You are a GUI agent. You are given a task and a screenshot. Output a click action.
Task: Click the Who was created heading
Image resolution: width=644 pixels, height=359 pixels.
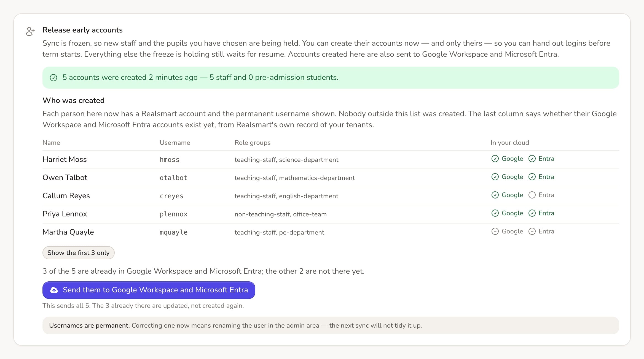73,100
